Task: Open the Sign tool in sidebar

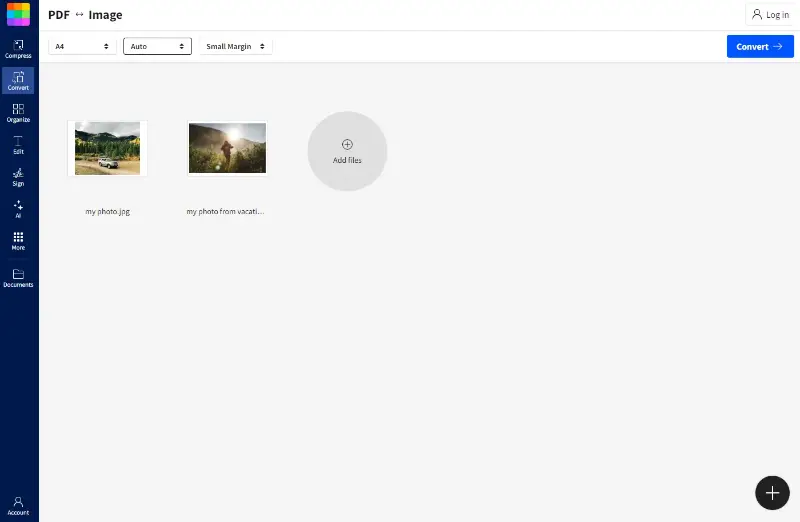Action: click(18, 177)
